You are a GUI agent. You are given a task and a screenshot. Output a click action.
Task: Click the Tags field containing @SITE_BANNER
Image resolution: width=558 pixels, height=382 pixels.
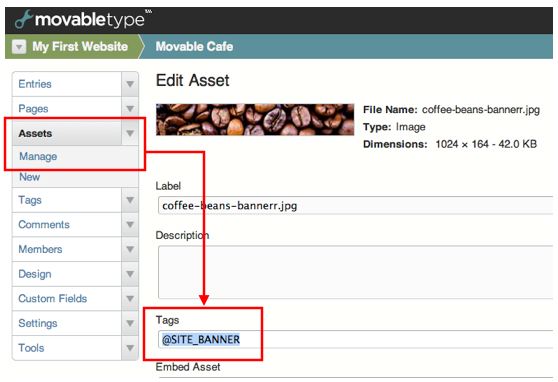point(355,339)
